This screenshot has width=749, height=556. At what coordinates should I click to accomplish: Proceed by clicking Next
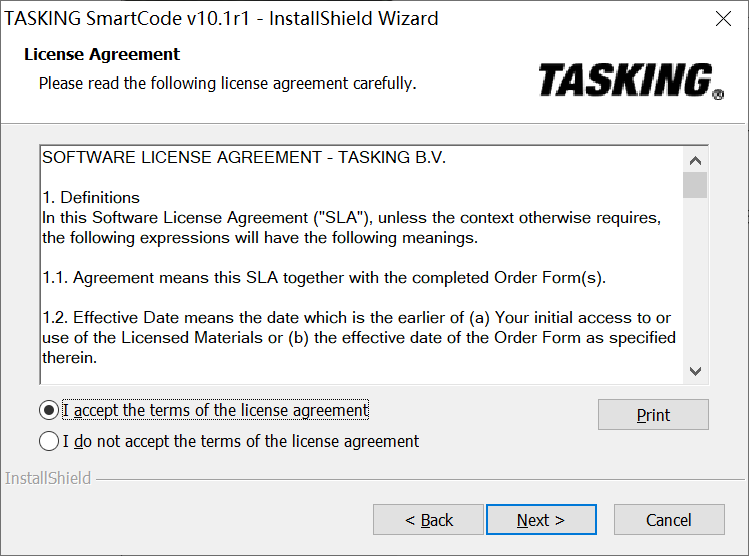click(541, 520)
